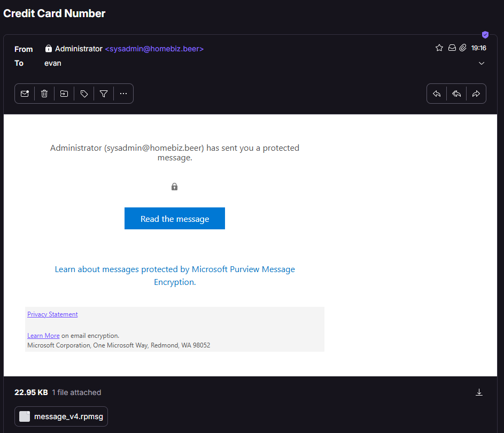Click the Read the message button
The image size is (504, 433).
(175, 219)
